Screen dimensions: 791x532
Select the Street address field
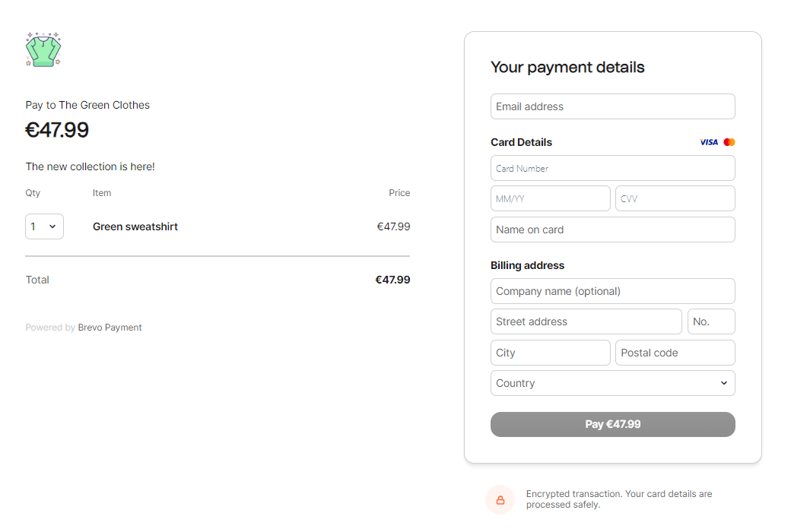click(x=586, y=321)
